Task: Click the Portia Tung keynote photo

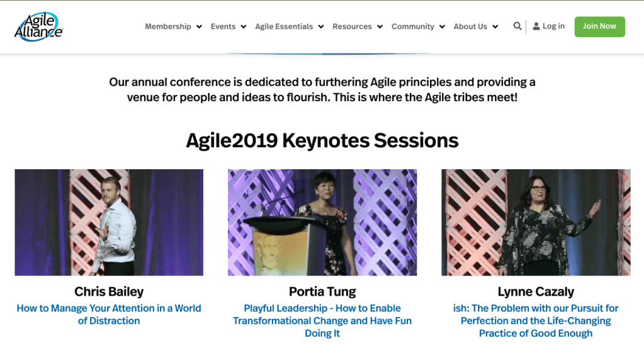Action: pyautogui.click(x=322, y=222)
